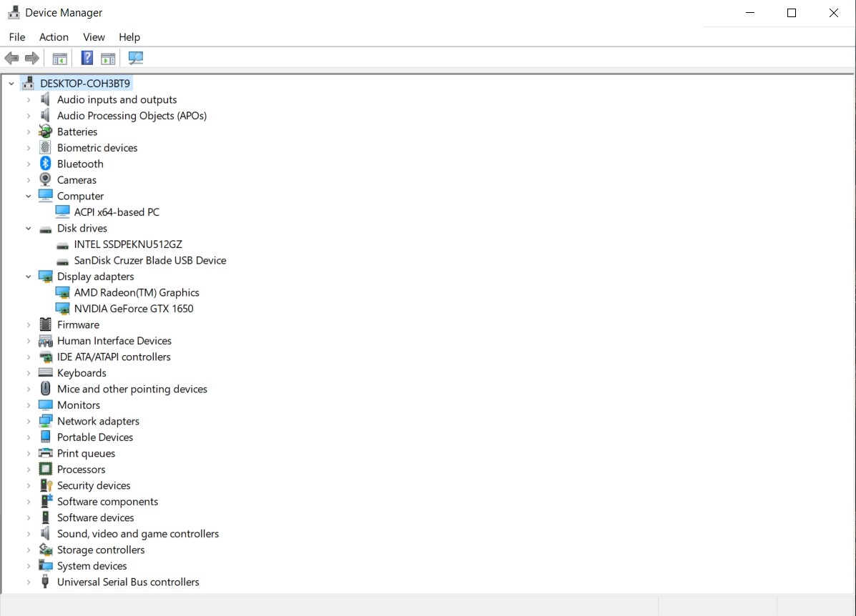Viewport: 856px width, 616px height.
Task: Collapse the Disk drives category
Action: (x=29, y=229)
